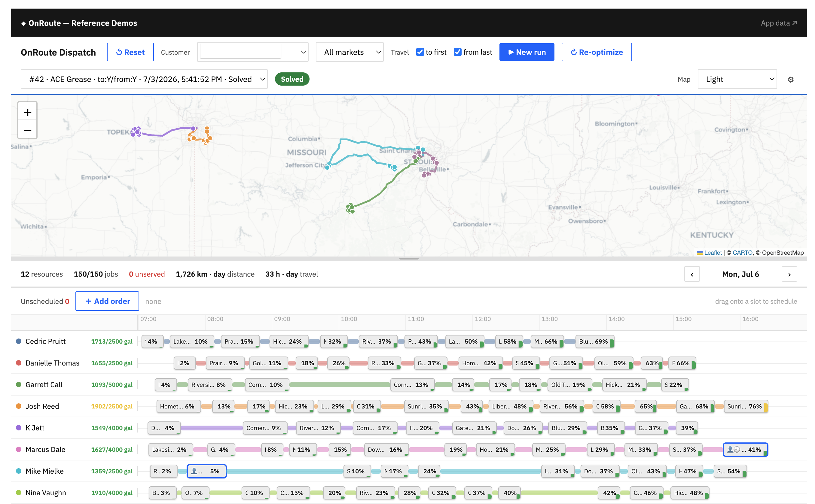The image size is (815, 504).
Task: Click the OnRoute diamond logo
Action: coord(23,23)
